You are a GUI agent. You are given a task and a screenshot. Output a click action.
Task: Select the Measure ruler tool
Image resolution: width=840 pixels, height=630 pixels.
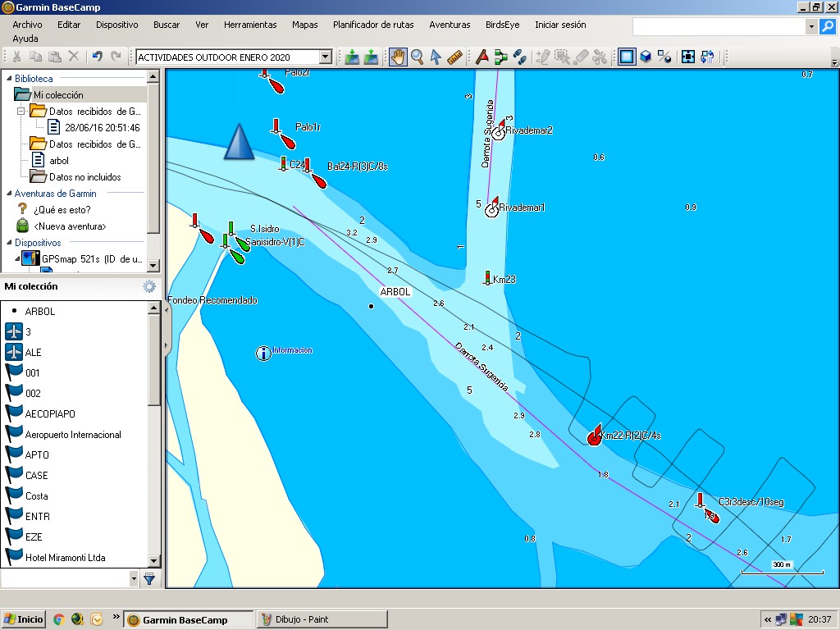pyautogui.click(x=454, y=57)
